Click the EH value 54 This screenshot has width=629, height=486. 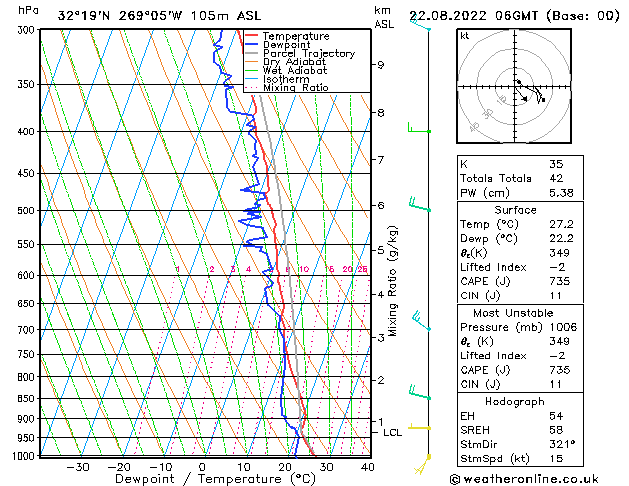pos(556,416)
